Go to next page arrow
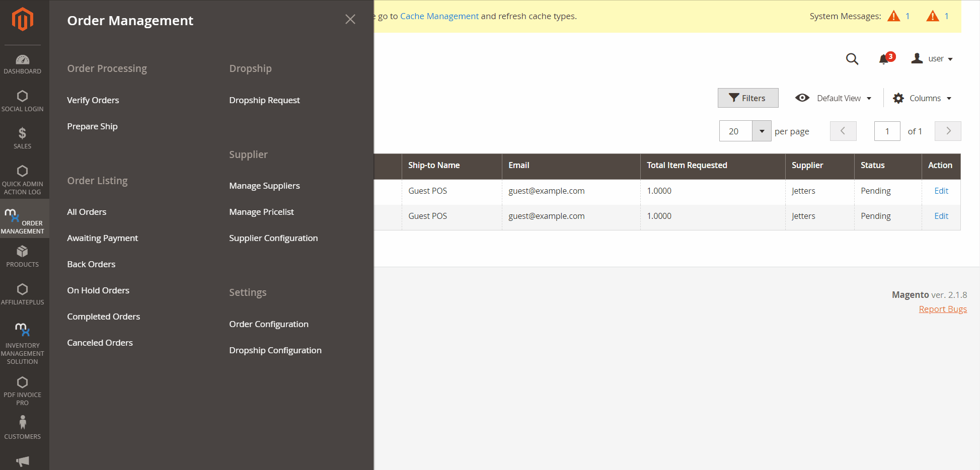This screenshot has height=470, width=980. (x=948, y=131)
